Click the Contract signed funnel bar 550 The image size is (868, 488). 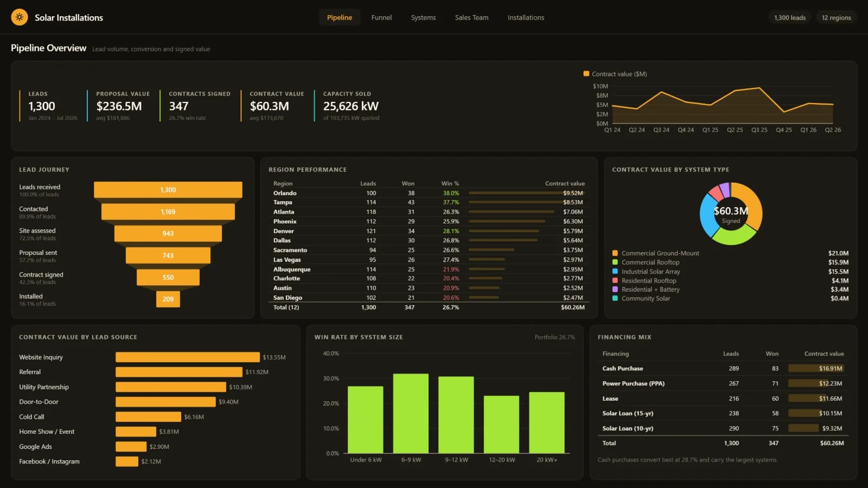168,277
